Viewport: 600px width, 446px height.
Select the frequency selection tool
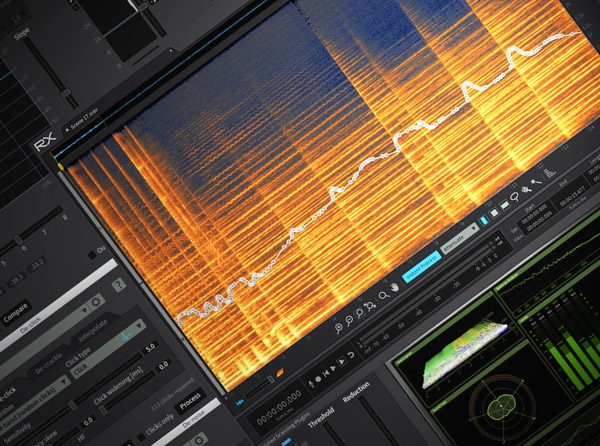(x=505, y=205)
